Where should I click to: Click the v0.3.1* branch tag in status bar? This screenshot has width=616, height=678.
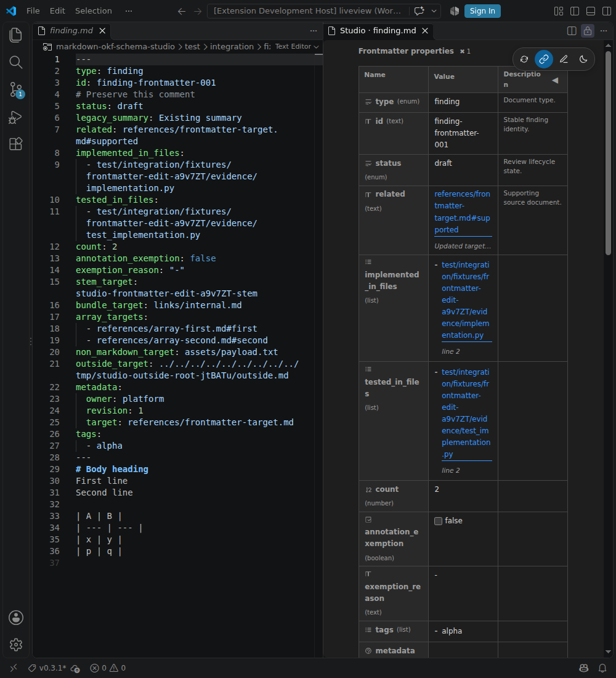pos(47,668)
